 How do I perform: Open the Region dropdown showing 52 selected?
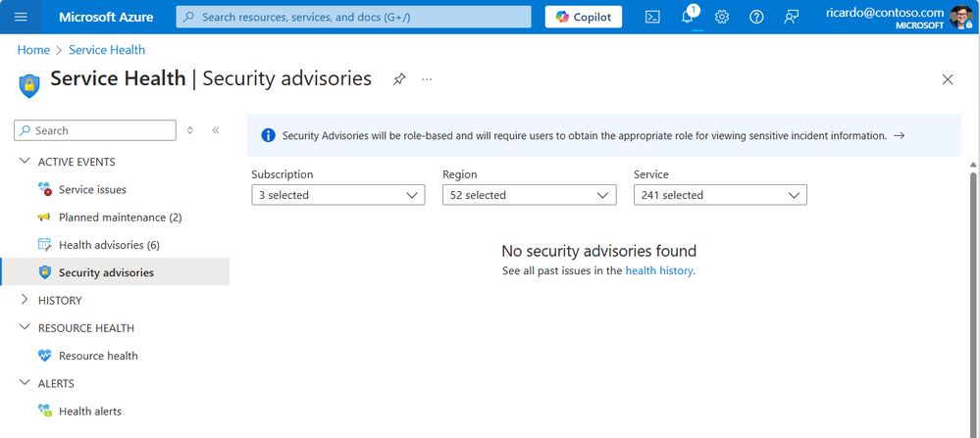(x=530, y=195)
